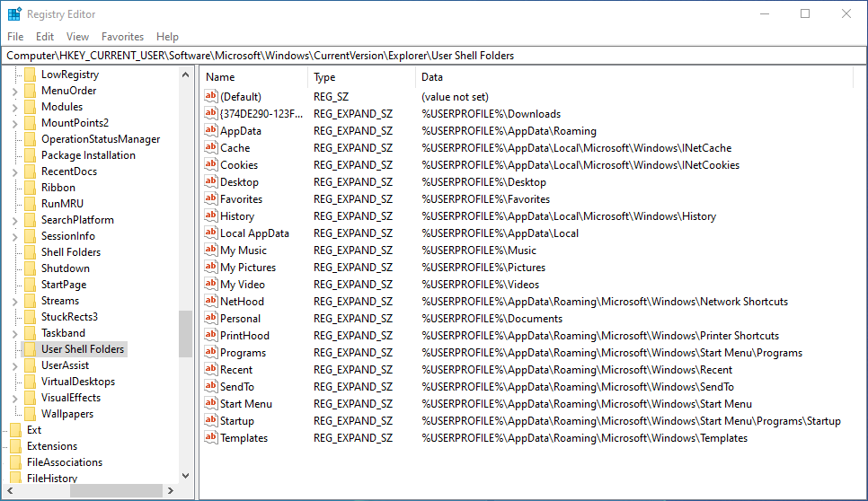Image resolution: width=868 pixels, height=501 pixels.
Task: Select the OperationStatusManager key
Action: coord(101,139)
